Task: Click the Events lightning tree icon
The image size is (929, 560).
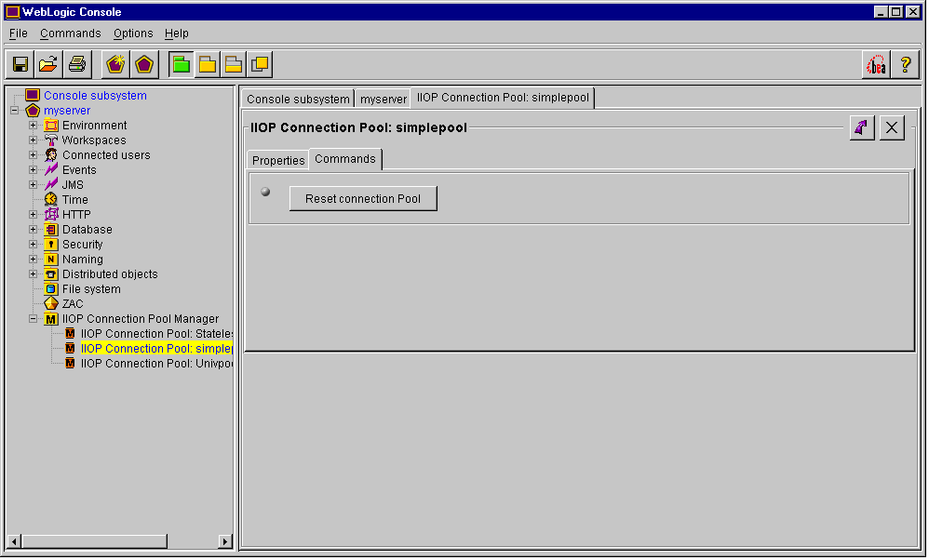Action: [51, 170]
